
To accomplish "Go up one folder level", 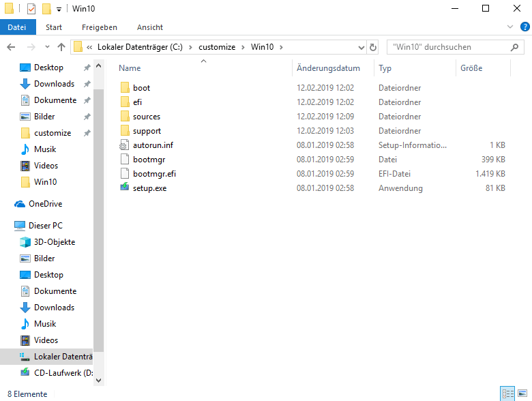I will (x=61, y=47).
